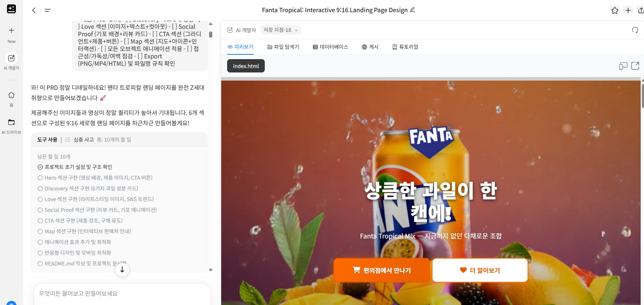Click the 더 알아보기 button
The image size is (644, 305).
(480, 270)
